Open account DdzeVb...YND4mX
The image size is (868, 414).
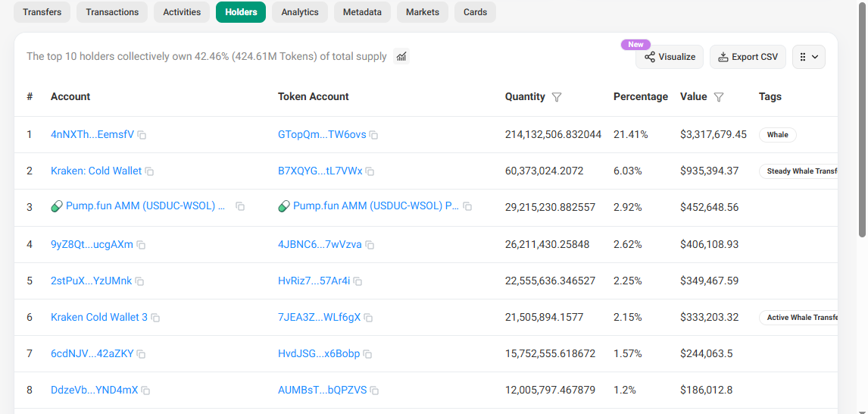[x=94, y=390]
